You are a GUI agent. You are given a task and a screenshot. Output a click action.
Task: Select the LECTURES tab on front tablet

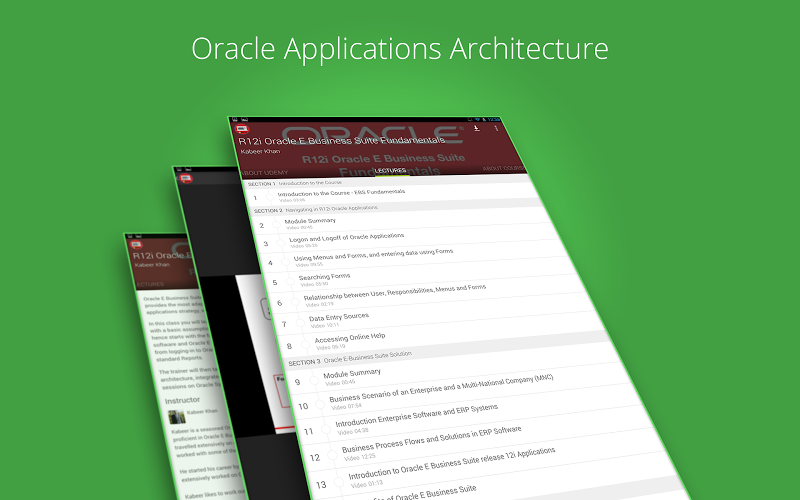point(390,170)
